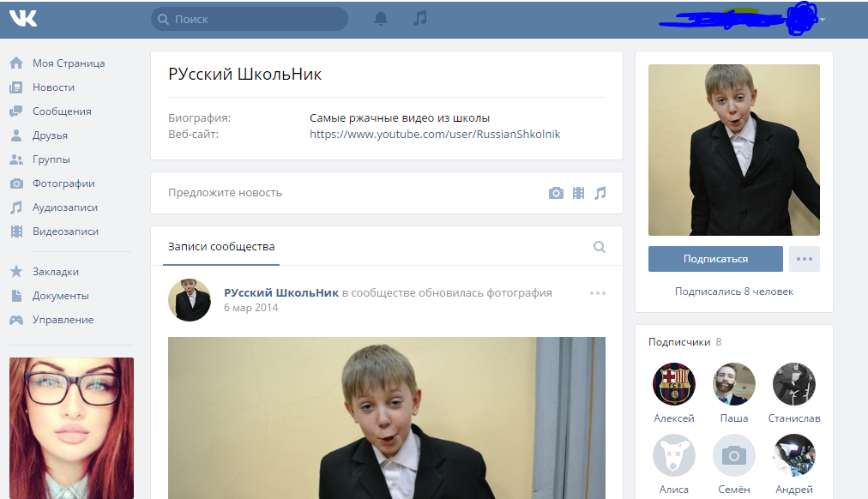
Task: Open РУсский ШкольНик post author link
Action: [281, 292]
